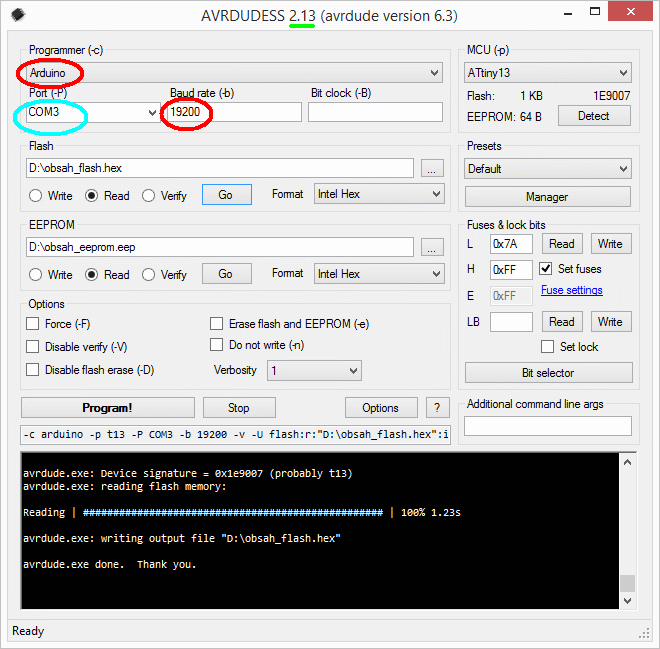Click the H fuse field with 0xFF
Screen dimensions: 660x649
pyautogui.click(x=511, y=270)
